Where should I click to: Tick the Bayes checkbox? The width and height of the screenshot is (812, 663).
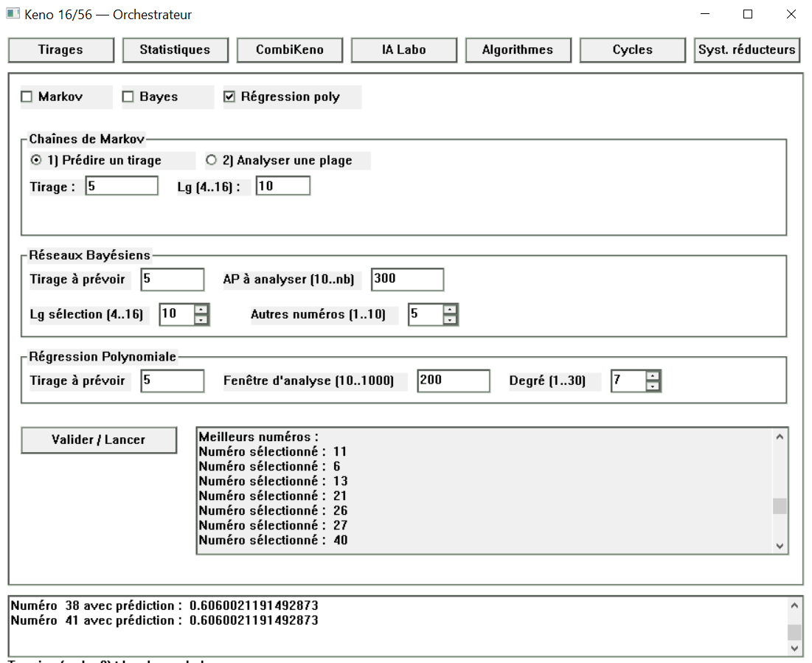pyautogui.click(x=128, y=97)
